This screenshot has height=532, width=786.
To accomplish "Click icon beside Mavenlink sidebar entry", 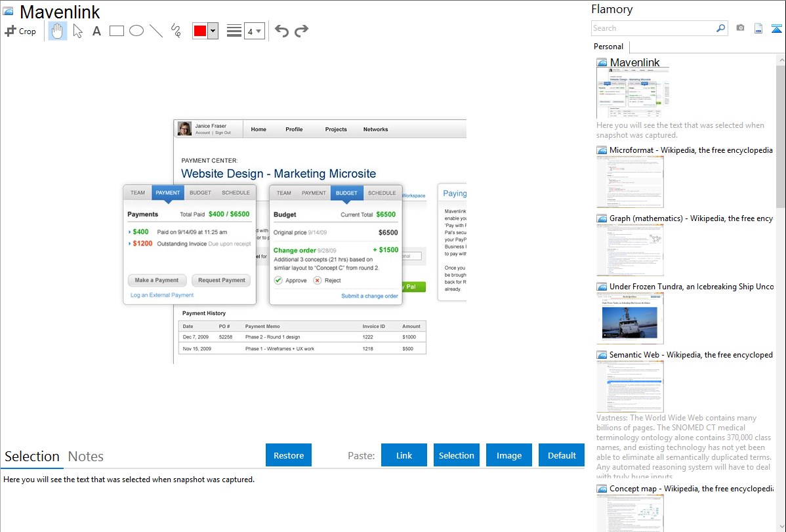I will click(x=602, y=63).
